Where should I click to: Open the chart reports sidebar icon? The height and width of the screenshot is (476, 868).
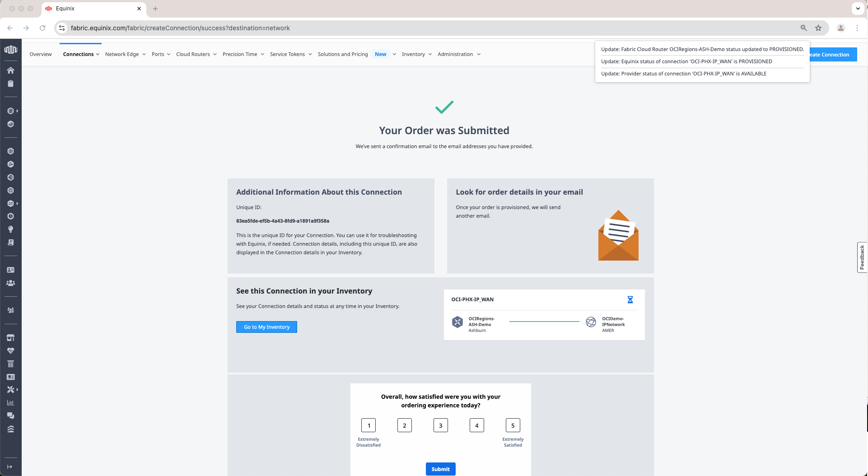click(11, 403)
